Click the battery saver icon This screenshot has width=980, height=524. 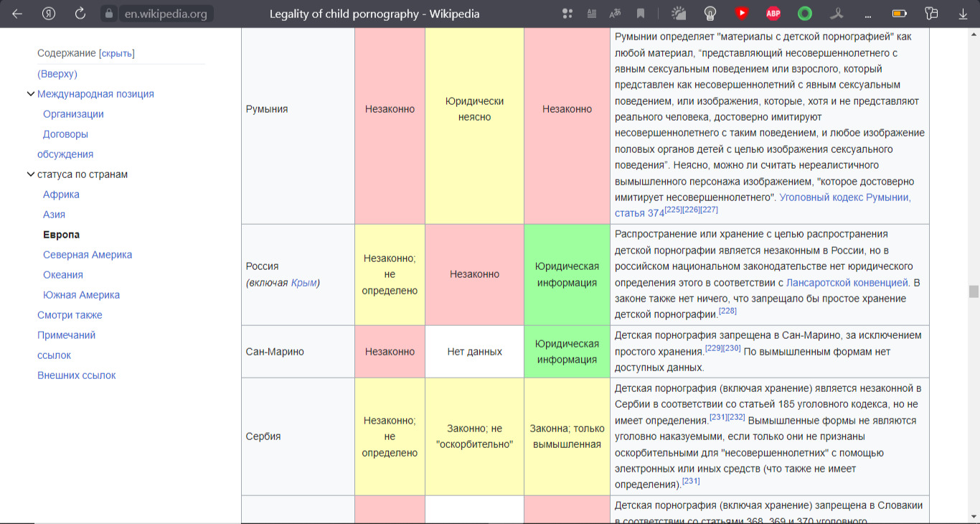coord(899,14)
